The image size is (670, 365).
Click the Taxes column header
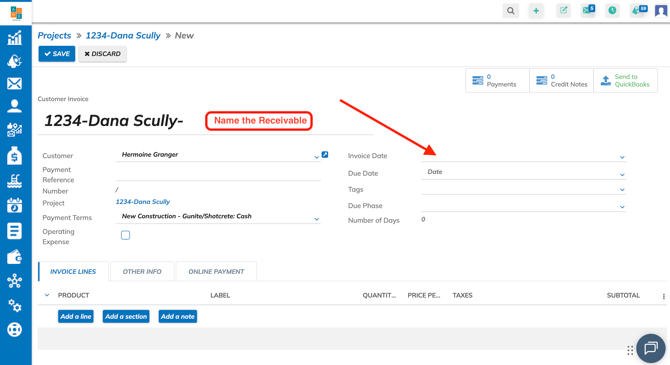(x=462, y=295)
